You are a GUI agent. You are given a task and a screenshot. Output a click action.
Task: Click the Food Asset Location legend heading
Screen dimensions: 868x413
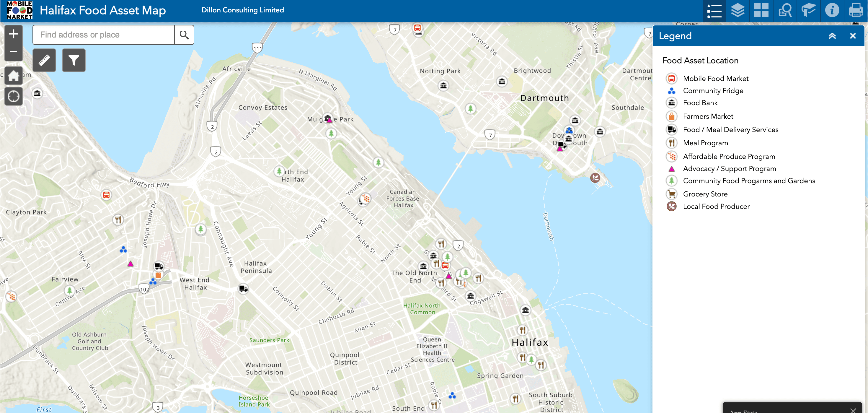click(700, 61)
